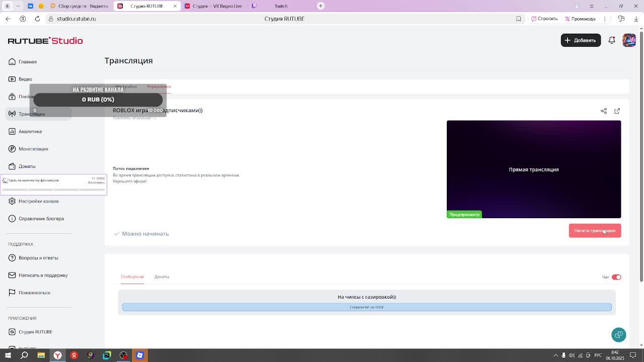Viewport: 644px width, 362px height.
Task: Click the 'Можно начинать' status text
Action: 145,234
